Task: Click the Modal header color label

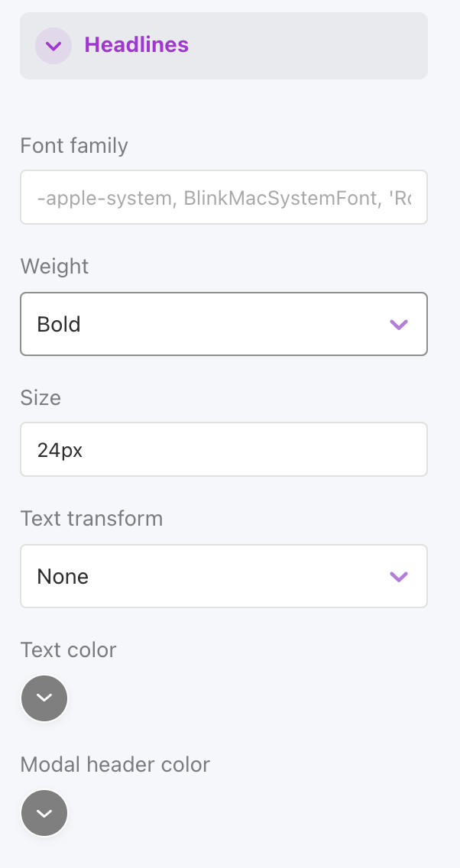Action: [115, 764]
